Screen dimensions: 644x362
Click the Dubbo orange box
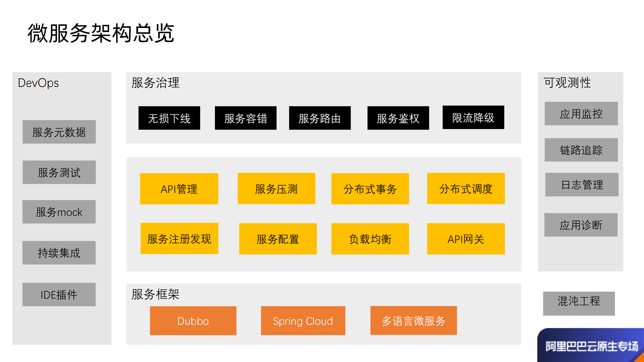click(x=193, y=320)
